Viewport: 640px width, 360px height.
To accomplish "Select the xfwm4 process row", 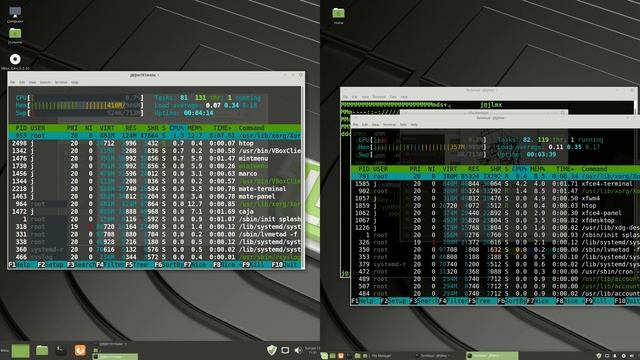I will pos(496,198).
